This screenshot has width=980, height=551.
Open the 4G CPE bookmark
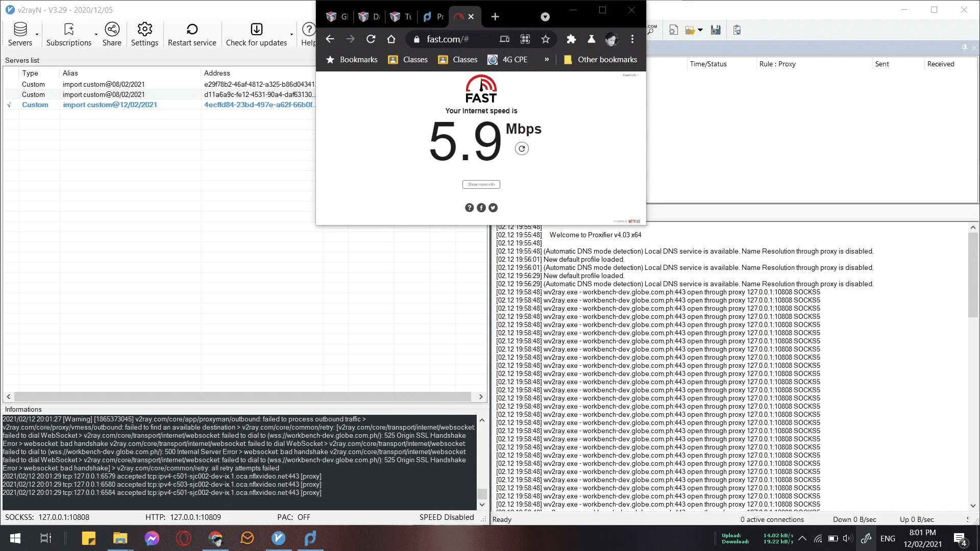[x=507, y=60]
